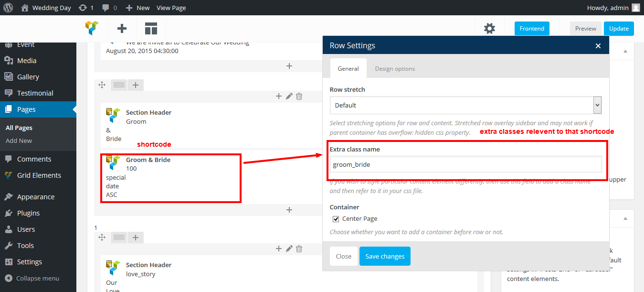This screenshot has height=292, width=644.
Task: Click the Extra class name input field
Action: coord(465,164)
